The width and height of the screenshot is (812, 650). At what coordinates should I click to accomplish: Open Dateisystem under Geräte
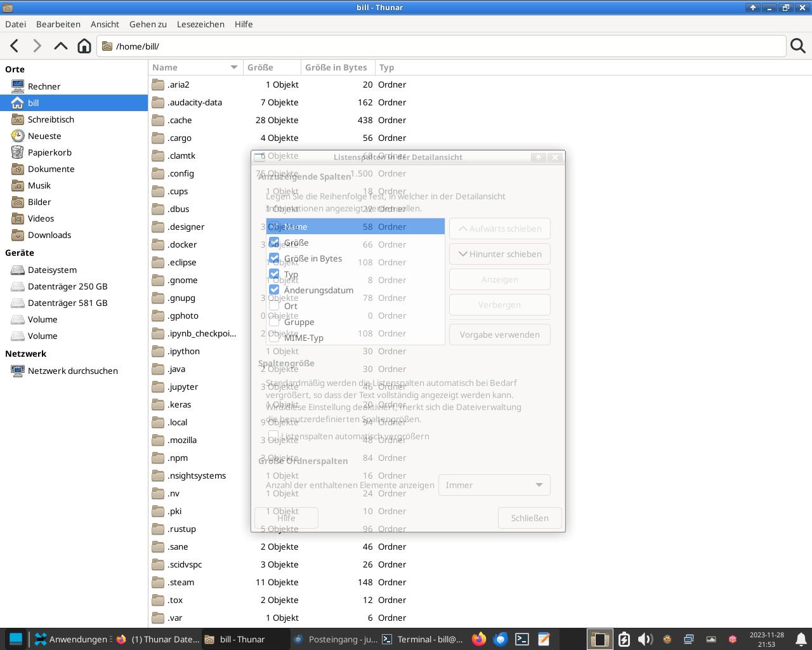point(74,270)
